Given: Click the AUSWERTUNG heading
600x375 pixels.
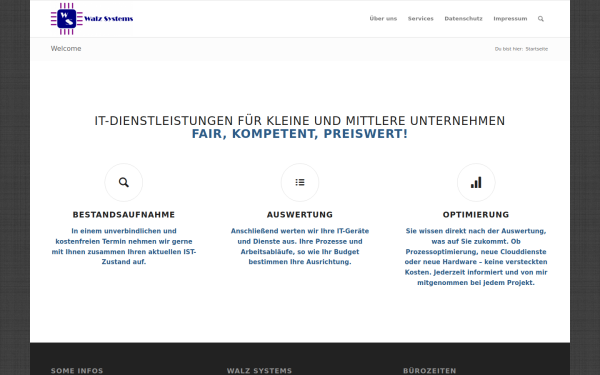Looking at the screenshot, I should 300,215.
